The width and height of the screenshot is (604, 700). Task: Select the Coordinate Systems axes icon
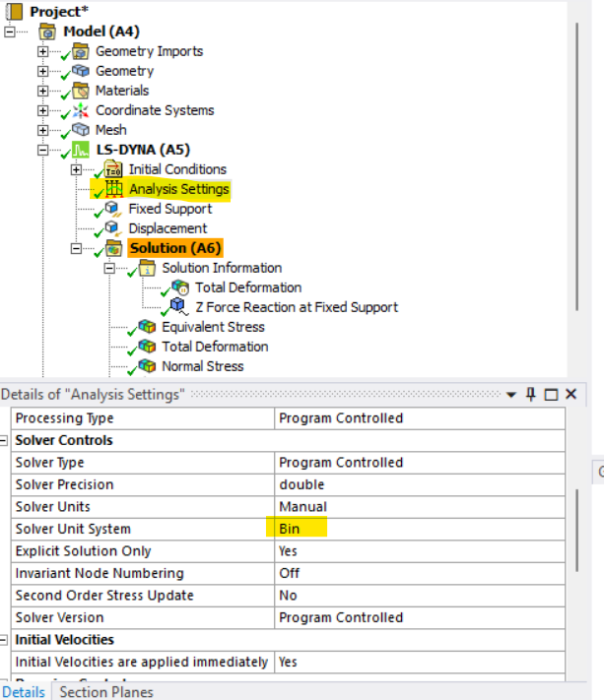tap(81, 110)
